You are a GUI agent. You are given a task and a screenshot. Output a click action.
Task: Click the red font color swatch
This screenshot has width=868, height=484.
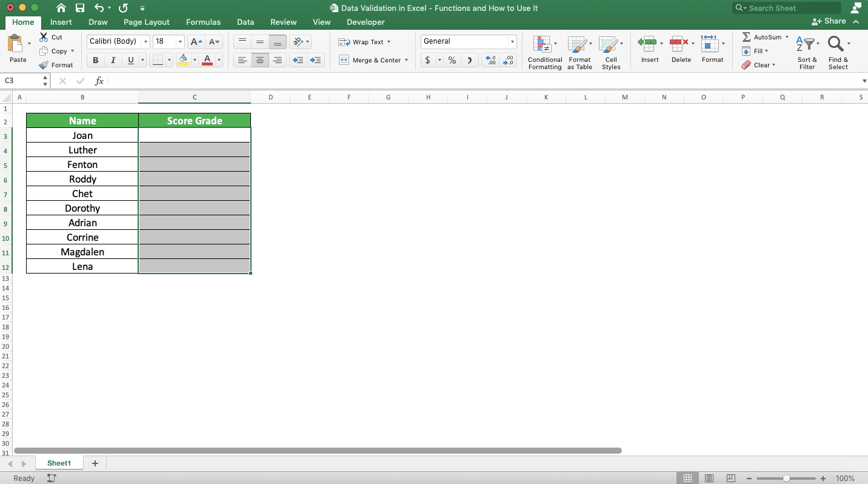click(x=207, y=60)
